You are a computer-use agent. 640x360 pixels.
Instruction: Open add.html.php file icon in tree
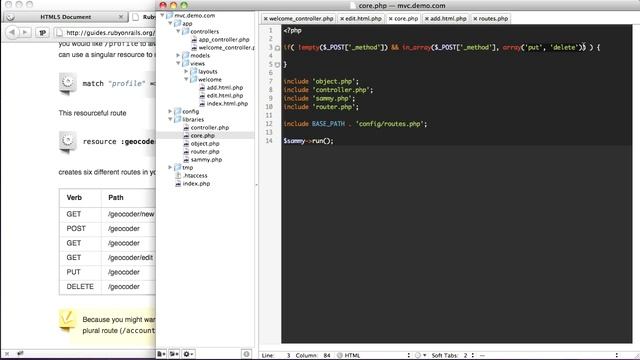pos(202,88)
